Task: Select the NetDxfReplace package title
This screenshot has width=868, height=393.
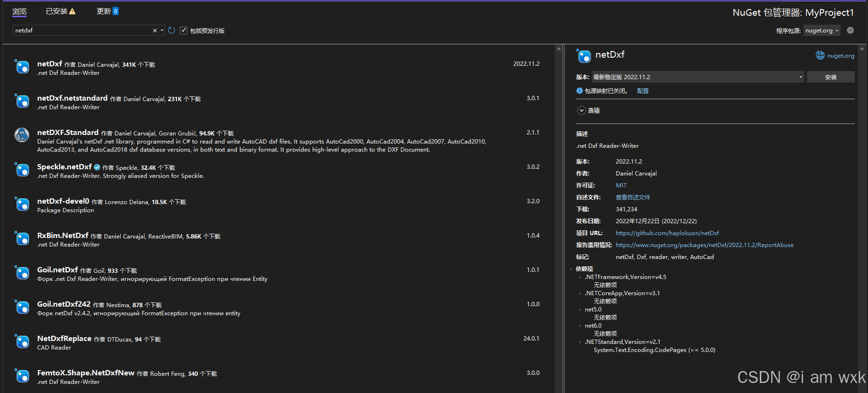Action: [64, 339]
